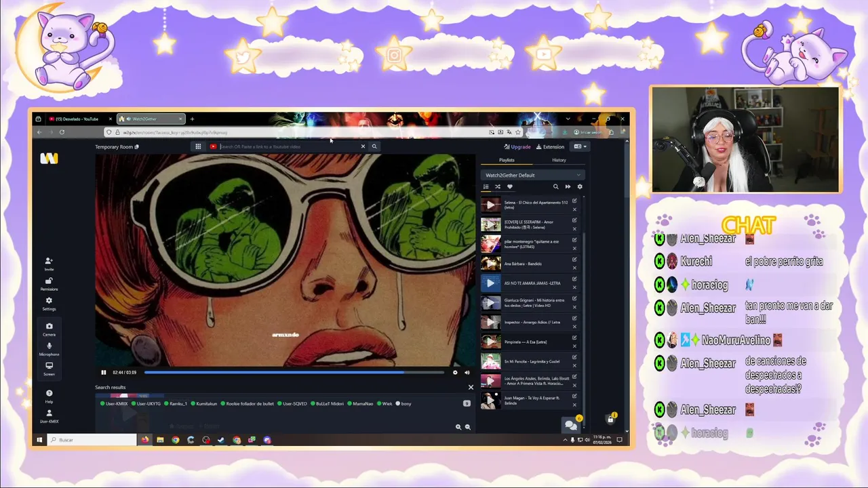The image size is (868, 488).
Task: Select user BuLLeT Midori in user list
Action: 328,403
